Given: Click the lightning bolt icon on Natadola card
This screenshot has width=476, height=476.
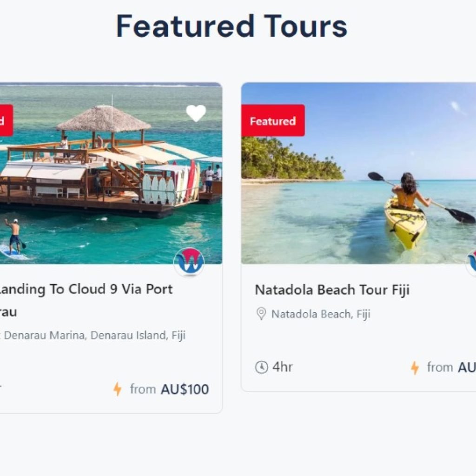Looking at the screenshot, I should coord(415,368).
